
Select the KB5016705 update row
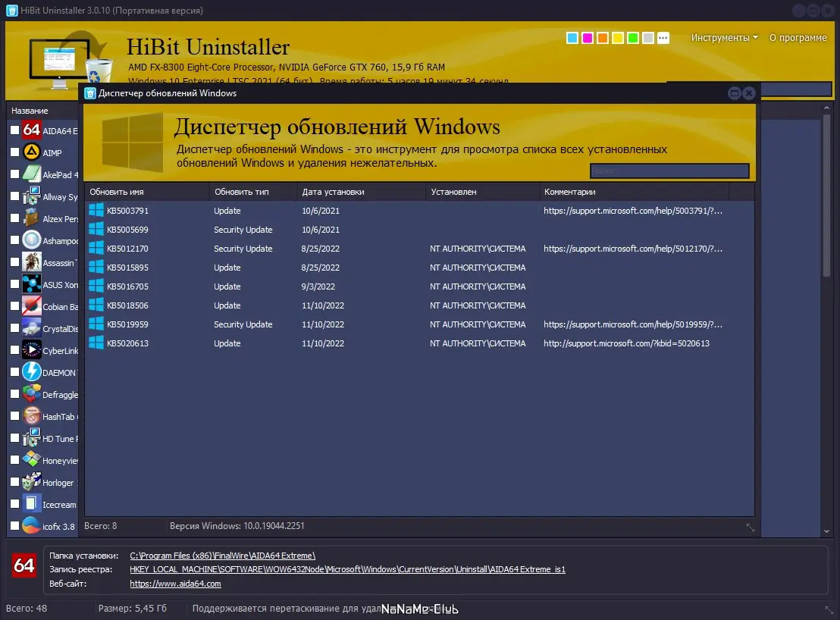tap(419, 286)
